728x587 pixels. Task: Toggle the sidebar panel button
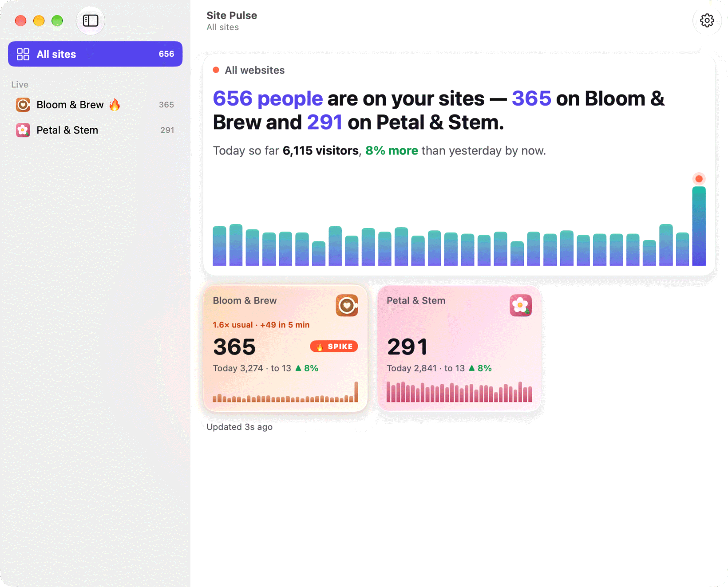(x=91, y=20)
